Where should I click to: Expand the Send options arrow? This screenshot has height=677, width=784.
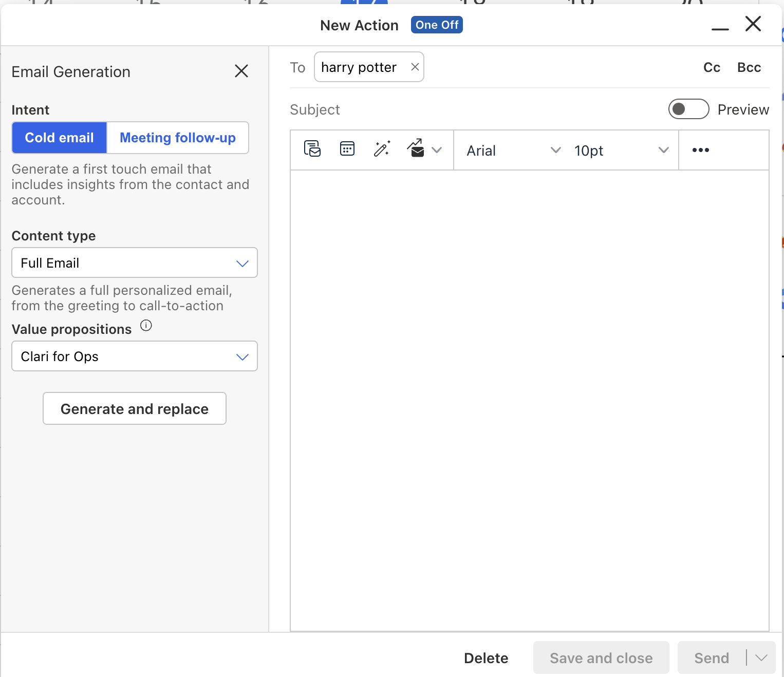(761, 658)
